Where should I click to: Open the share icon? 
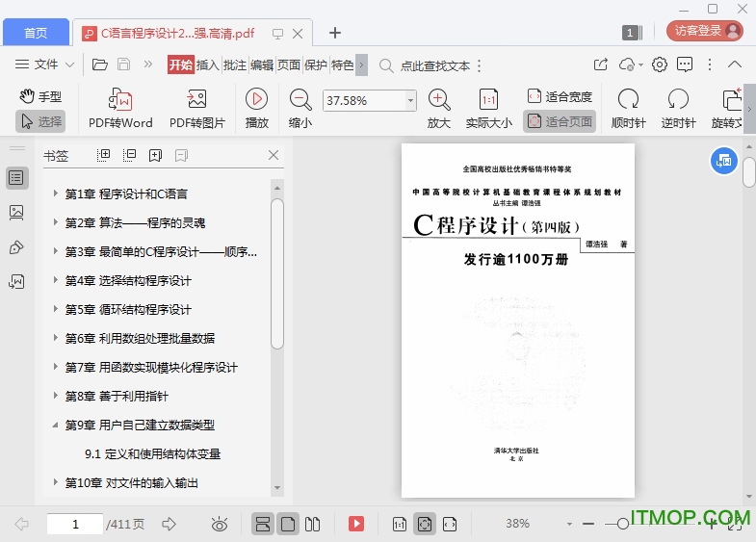pyautogui.click(x=601, y=65)
